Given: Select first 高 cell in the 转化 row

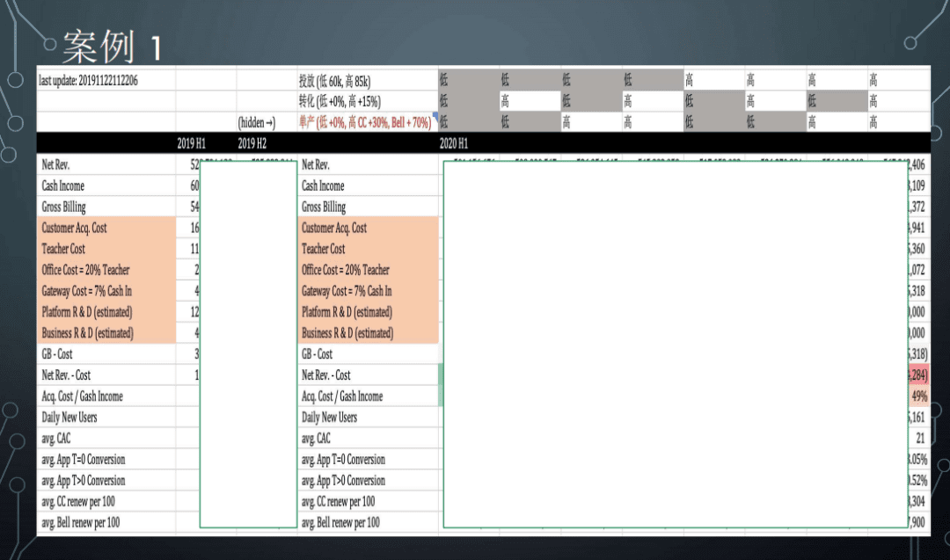Looking at the screenshot, I should (x=530, y=101).
